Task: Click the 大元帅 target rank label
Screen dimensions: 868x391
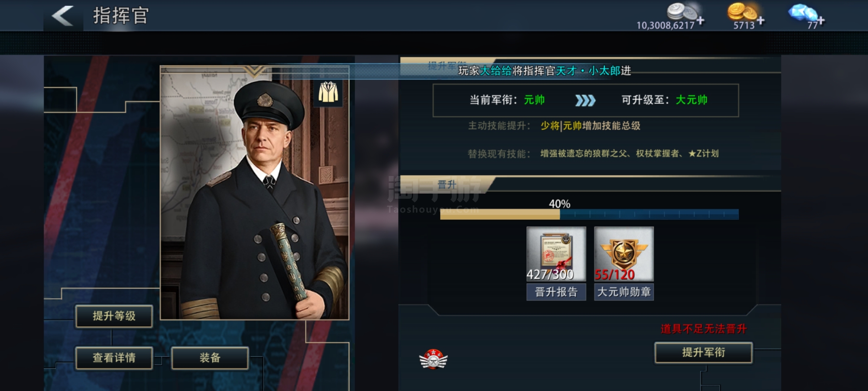Action: (692, 100)
